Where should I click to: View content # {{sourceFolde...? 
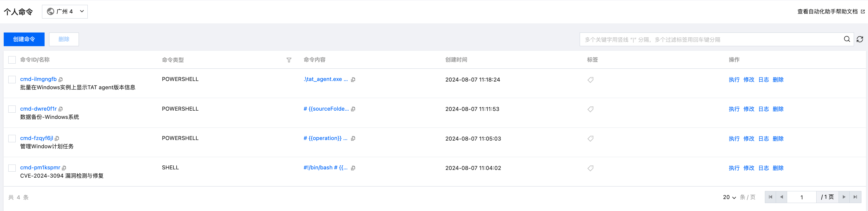[326, 109]
